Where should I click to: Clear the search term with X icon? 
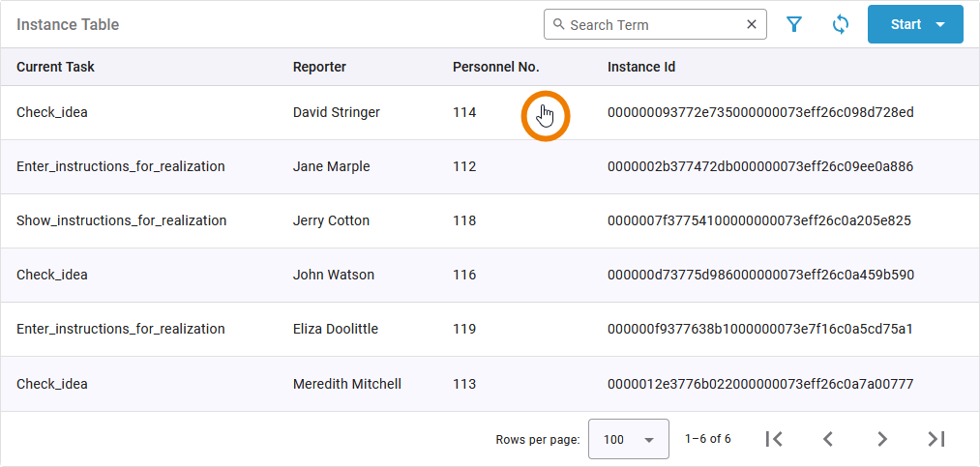coord(752,24)
